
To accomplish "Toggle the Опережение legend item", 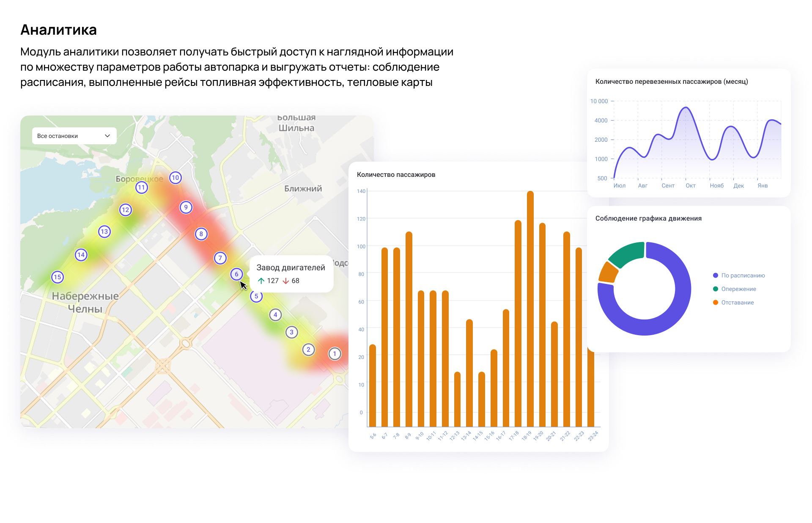I will pyautogui.click(x=738, y=289).
